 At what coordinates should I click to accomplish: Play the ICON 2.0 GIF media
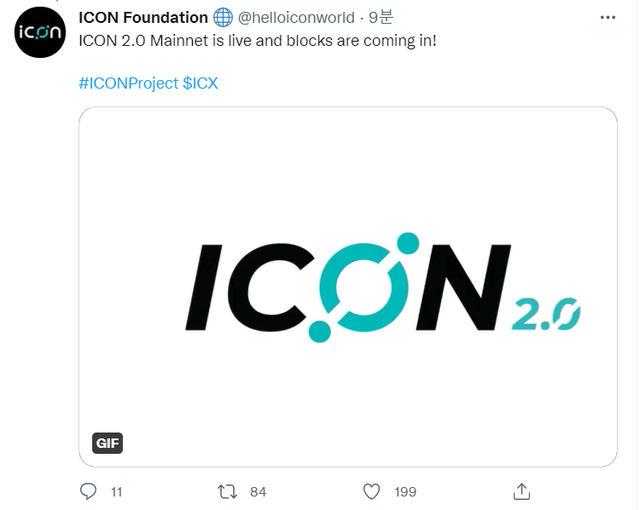(x=348, y=286)
